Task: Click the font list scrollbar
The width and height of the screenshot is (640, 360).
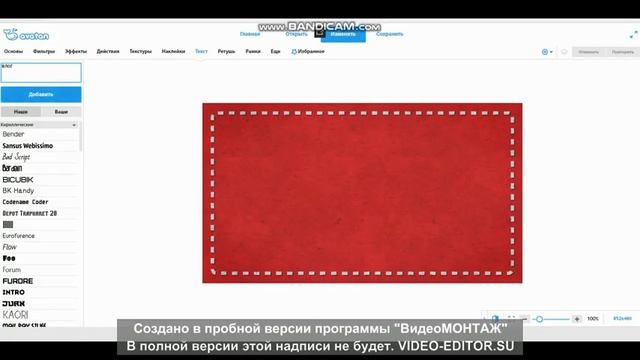Action: click(81, 137)
